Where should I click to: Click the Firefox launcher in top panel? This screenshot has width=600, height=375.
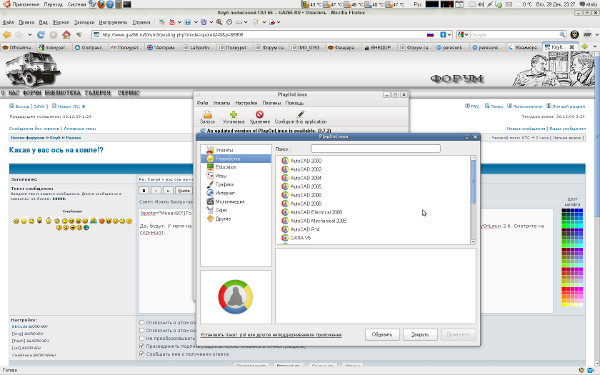(x=101, y=4)
